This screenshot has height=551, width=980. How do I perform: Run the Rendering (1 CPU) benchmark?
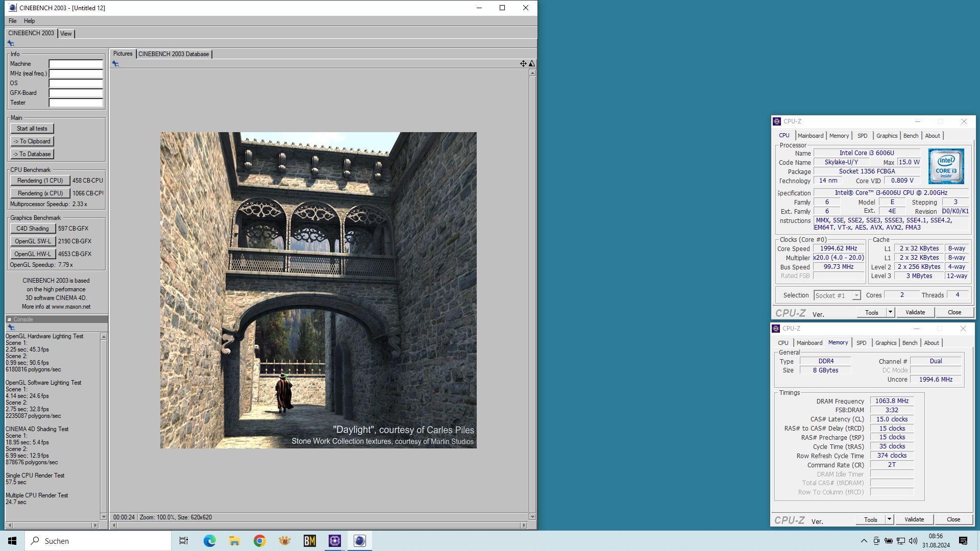pos(40,181)
